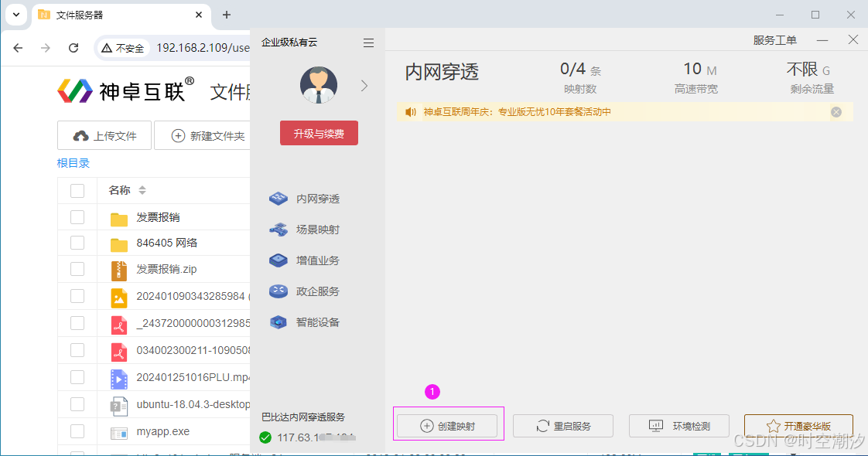Click the 不安全 security warning indicator
Viewport: 868px width, 456px height.
pyautogui.click(x=123, y=48)
